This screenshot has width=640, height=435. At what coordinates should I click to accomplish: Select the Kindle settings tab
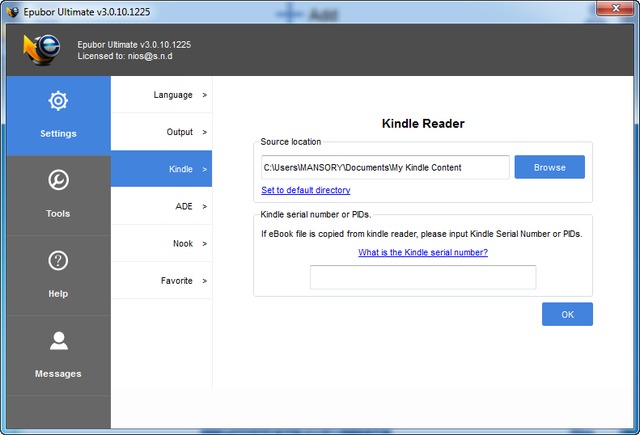pyautogui.click(x=161, y=169)
